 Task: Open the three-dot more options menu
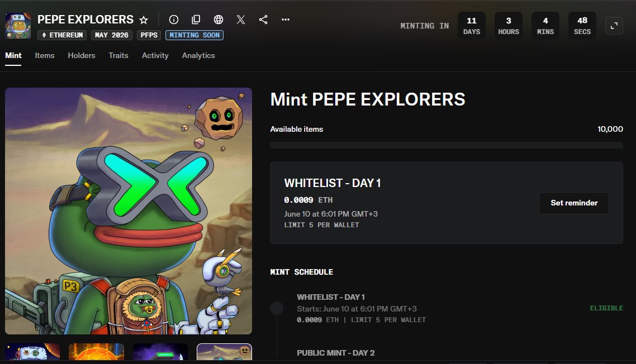(x=286, y=20)
